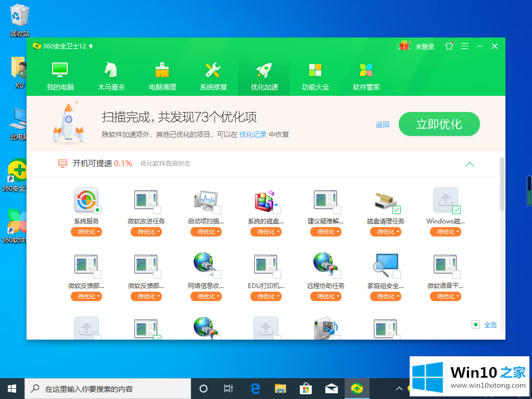Check the 网络信息收 checkbox
Screen dimensions: 532x399
click(217, 274)
